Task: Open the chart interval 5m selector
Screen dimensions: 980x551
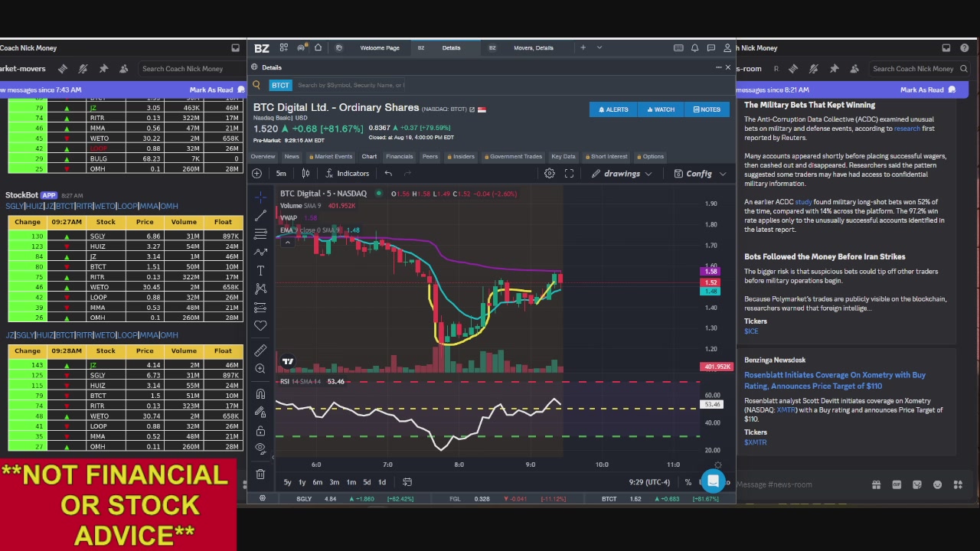Action: pyautogui.click(x=281, y=174)
